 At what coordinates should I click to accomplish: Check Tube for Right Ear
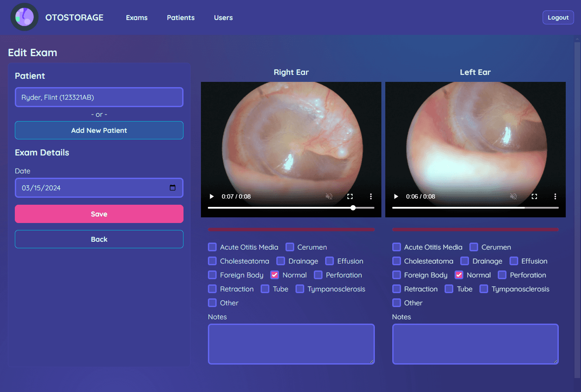point(265,289)
